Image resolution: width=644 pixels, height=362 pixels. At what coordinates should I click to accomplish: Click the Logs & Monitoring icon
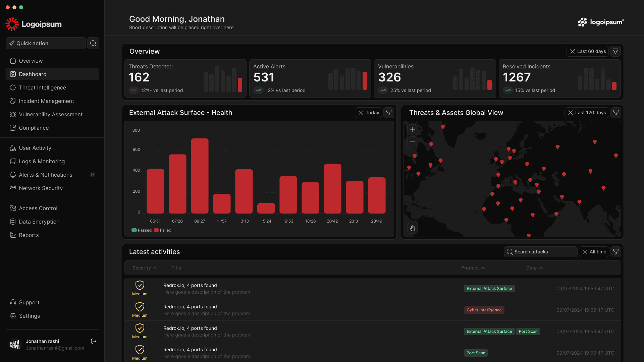click(13, 161)
